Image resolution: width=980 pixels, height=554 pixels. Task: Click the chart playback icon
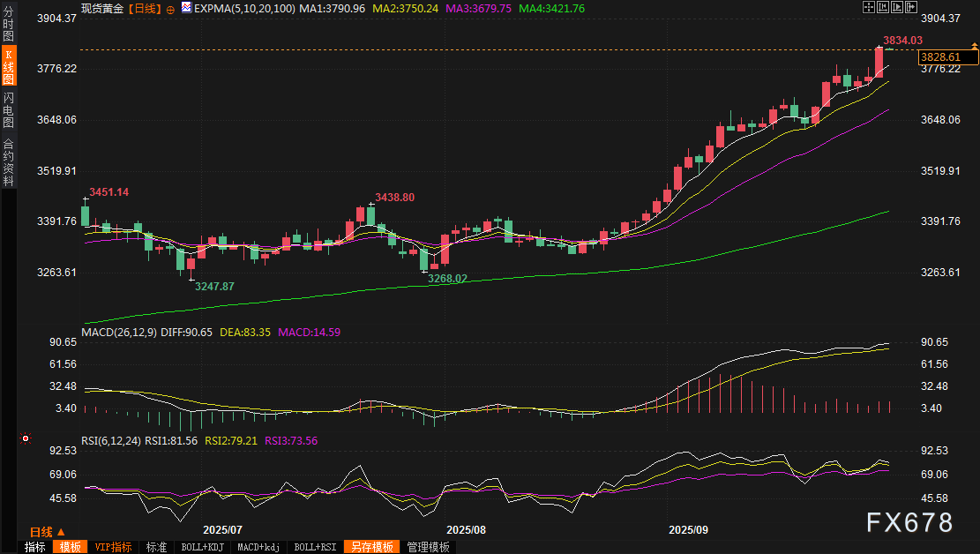(x=897, y=7)
